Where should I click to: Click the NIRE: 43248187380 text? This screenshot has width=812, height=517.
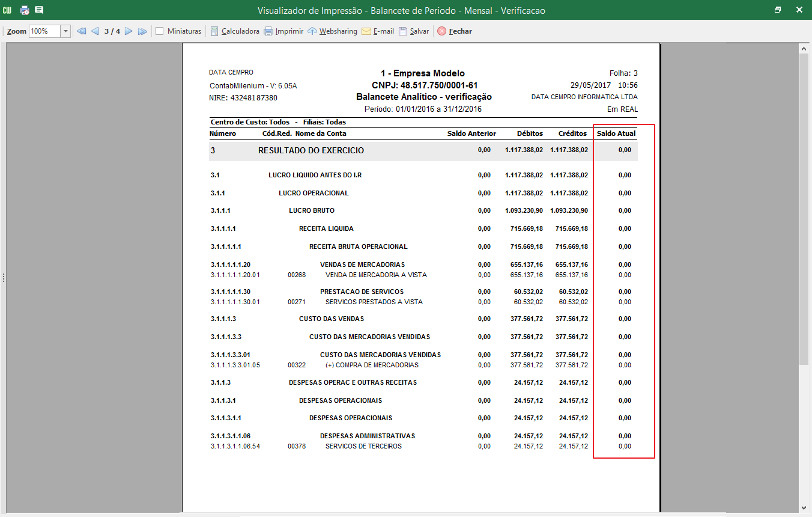[243, 97]
